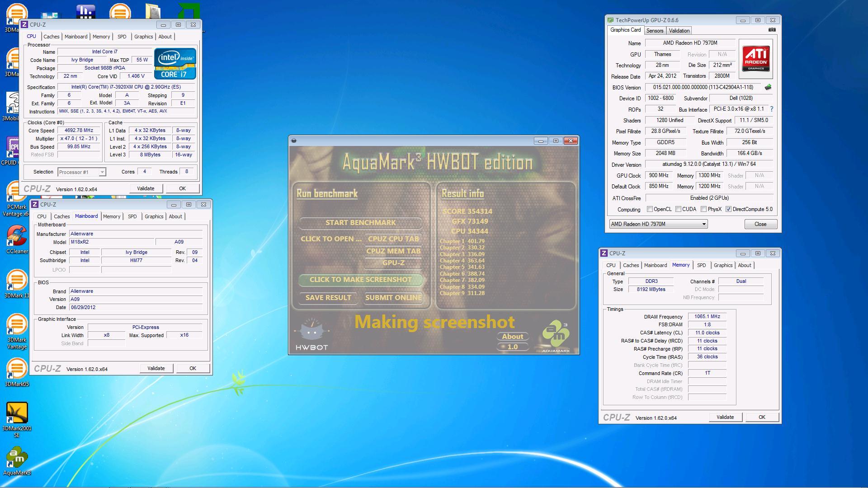Click the GPU-Z camera screenshot icon

point(772,30)
